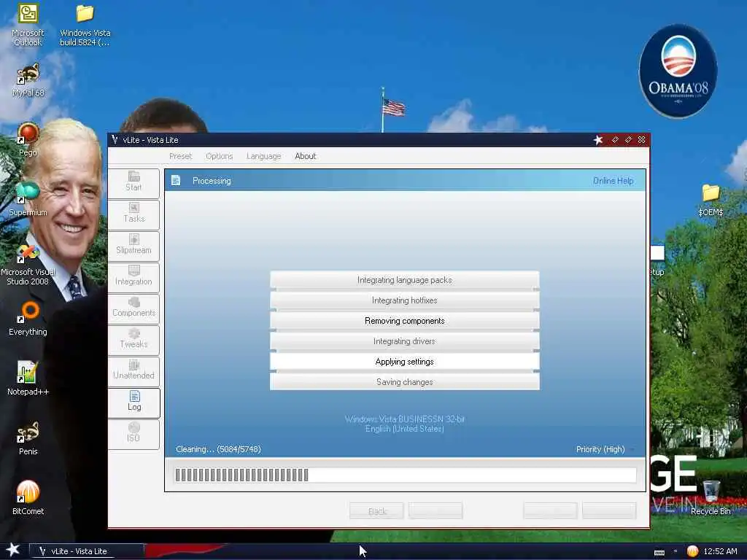The image size is (747, 560).
Task: Switch to the Tweaks sidebar page
Action: [134, 340]
